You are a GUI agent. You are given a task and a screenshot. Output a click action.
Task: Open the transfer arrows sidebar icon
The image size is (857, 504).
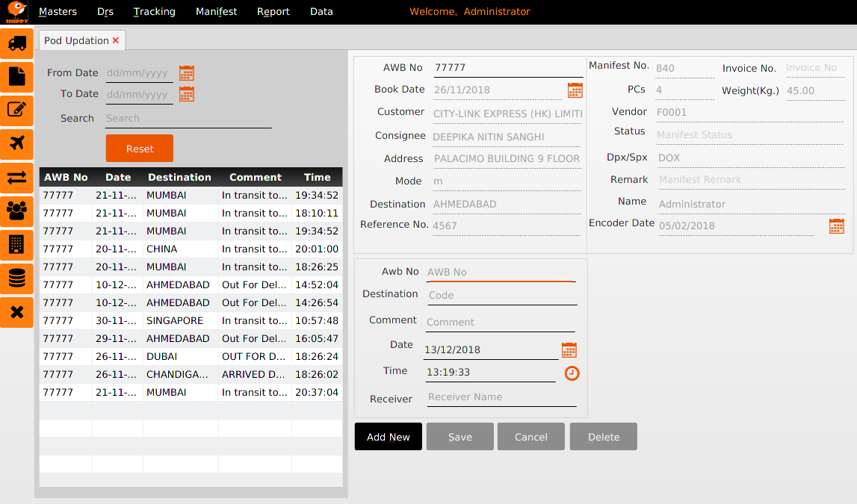pyautogui.click(x=17, y=177)
